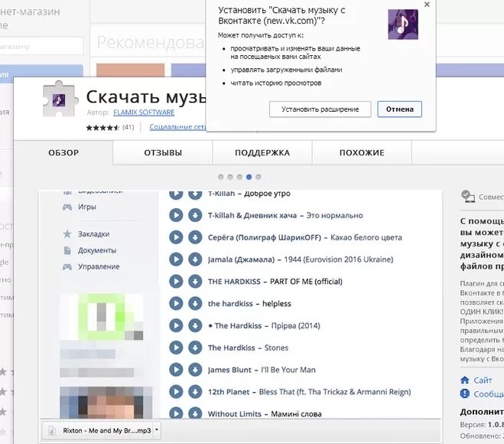
Task: Download 'The Hardkiss – Прірва (2014)'
Action: coord(195,325)
